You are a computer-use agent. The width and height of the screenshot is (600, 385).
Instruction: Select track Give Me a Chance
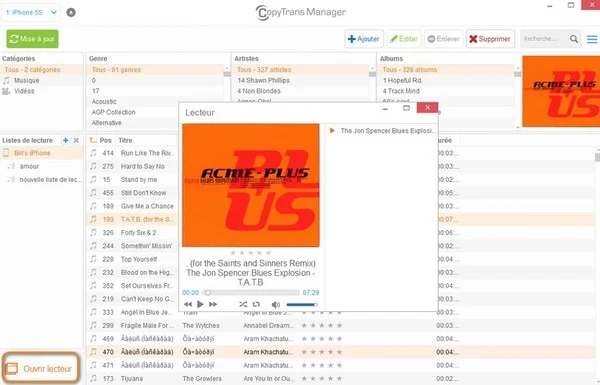[147, 206]
